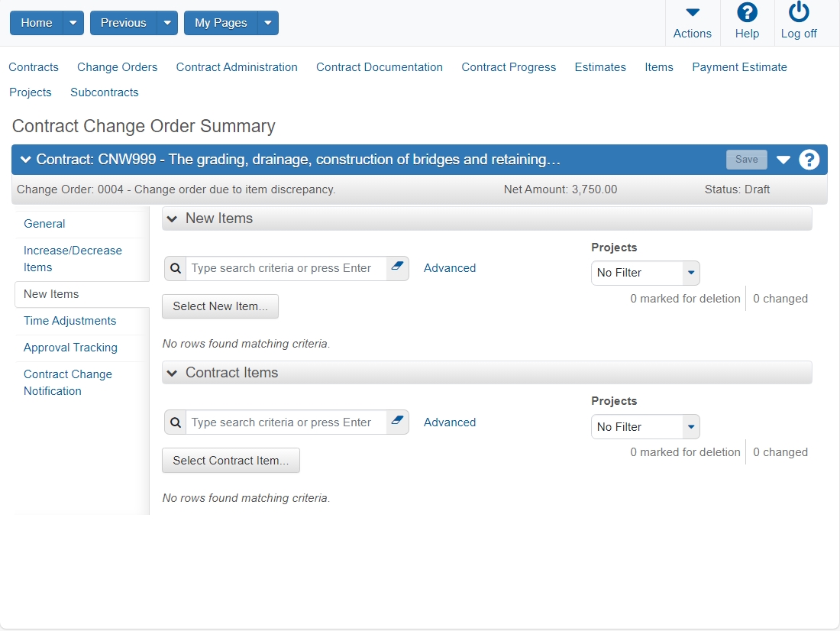
Task: Click Contract Items '0 changed' text
Action: 780,452
